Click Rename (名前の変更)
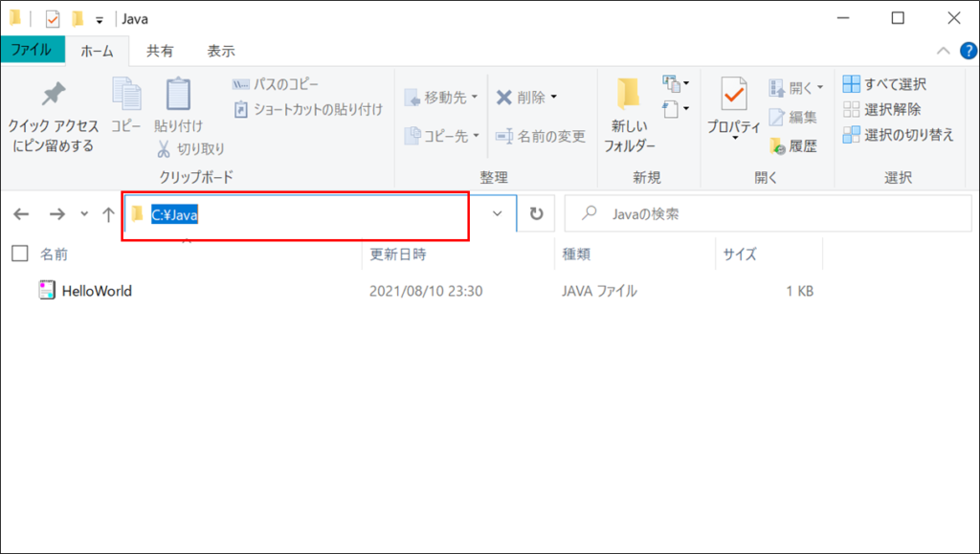This screenshot has height=554, width=980. 541,136
